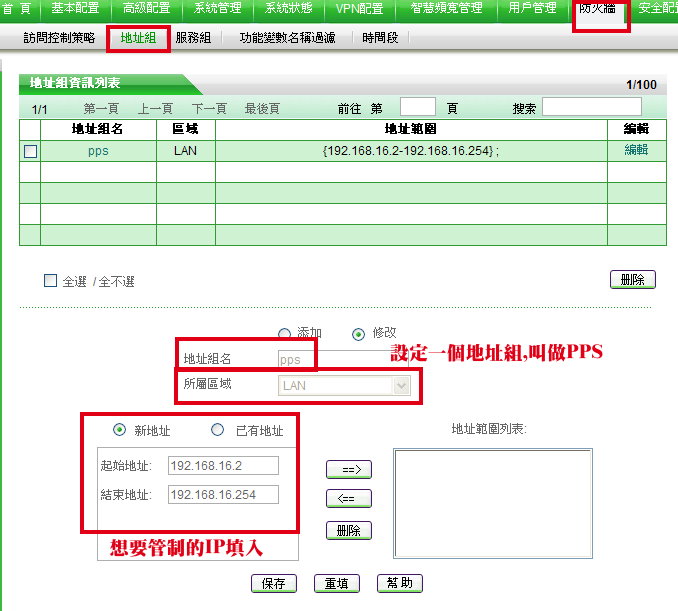This screenshot has height=611, width=678.
Task: Tick the checkbox beside the pps row
Action: coord(30,151)
